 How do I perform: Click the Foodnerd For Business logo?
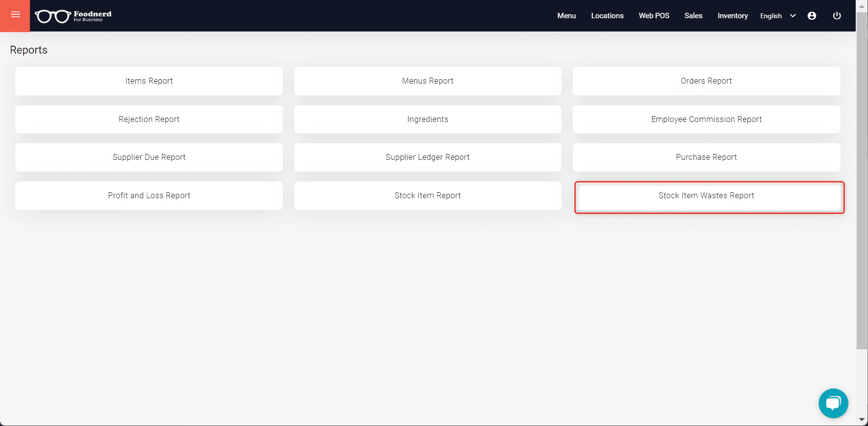click(73, 16)
